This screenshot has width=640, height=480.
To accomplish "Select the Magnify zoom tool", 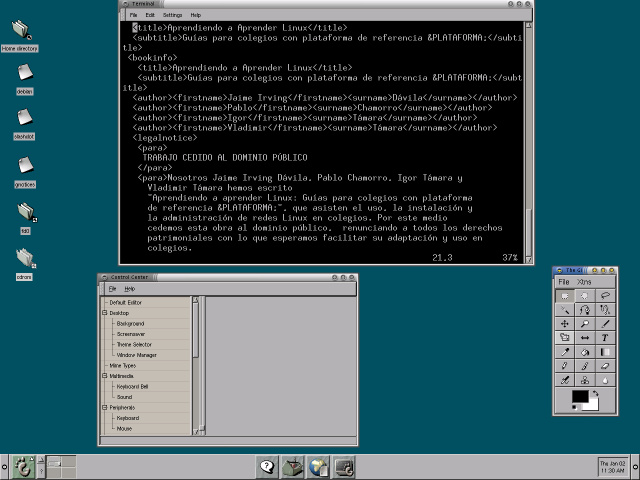I will click(586, 325).
